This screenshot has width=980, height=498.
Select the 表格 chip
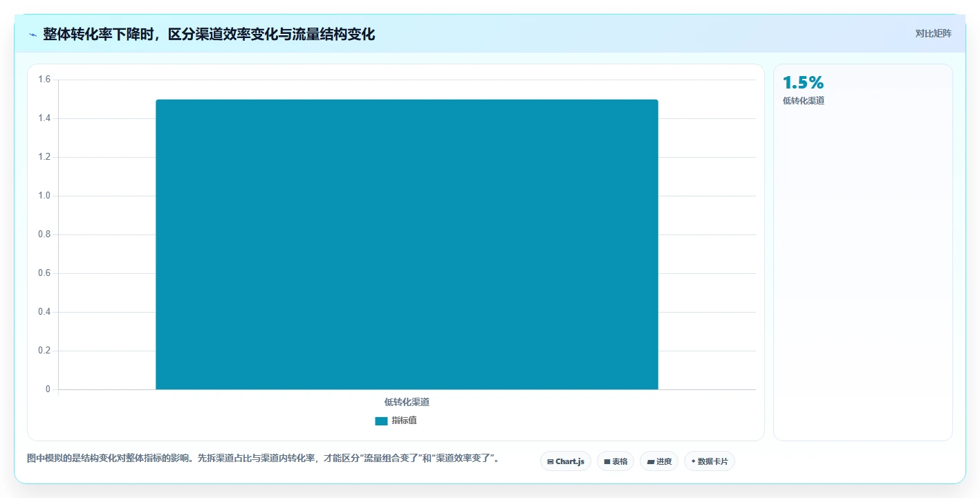click(615, 461)
